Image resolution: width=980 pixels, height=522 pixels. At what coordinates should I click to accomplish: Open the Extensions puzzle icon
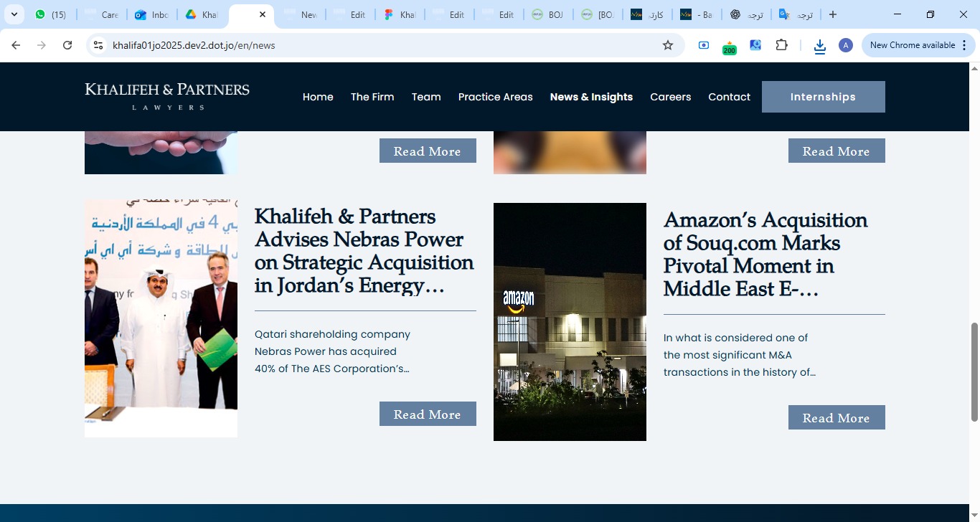coord(782,45)
